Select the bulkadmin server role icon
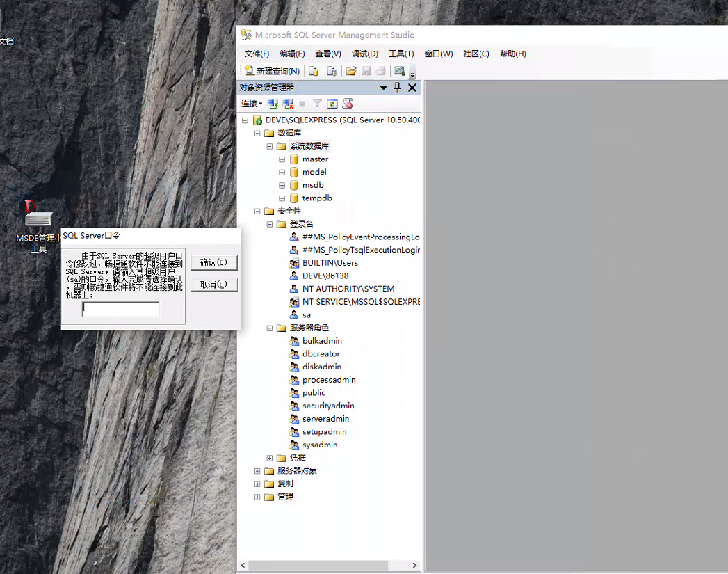 [x=294, y=341]
